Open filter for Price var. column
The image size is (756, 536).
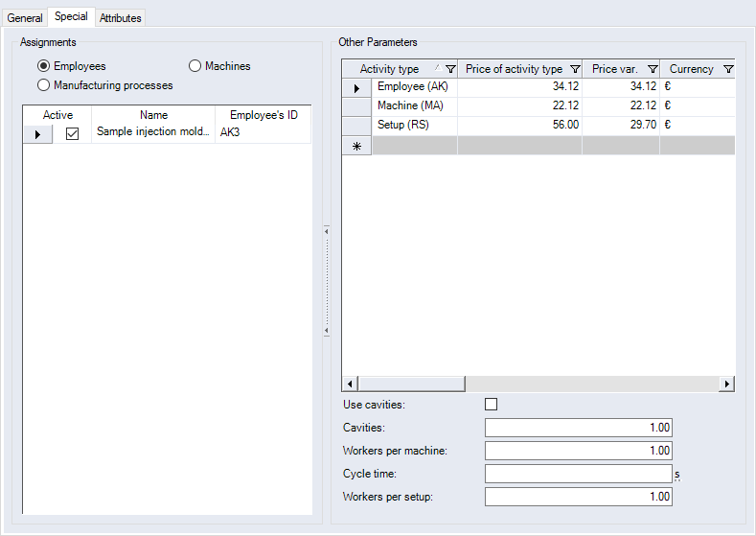[653, 69]
